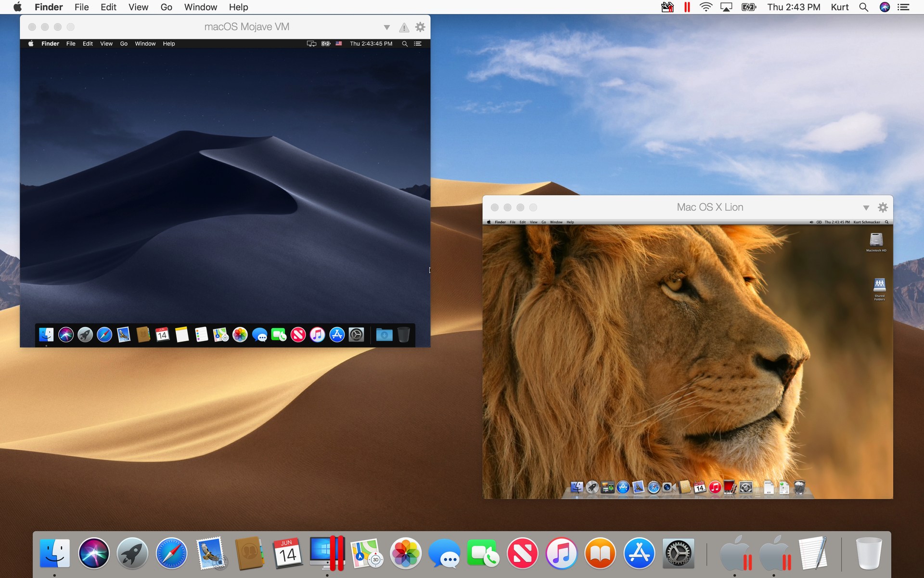This screenshot has height=578, width=924.
Task: Open Parallels Desktop from the host Dock
Action: (327, 553)
